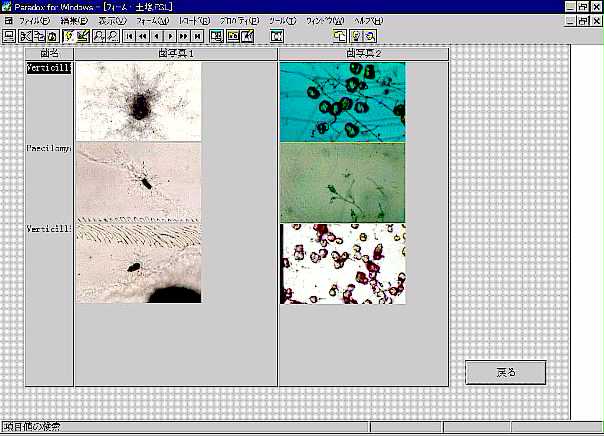Open the form control-menu icon in menu bar
This screenshot has width=604, height=436.
click(8, 20)
